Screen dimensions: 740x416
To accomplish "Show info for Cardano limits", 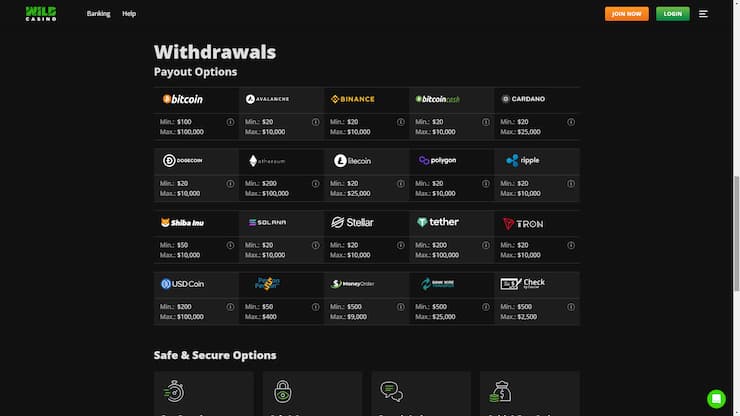I will pos(571,122).
